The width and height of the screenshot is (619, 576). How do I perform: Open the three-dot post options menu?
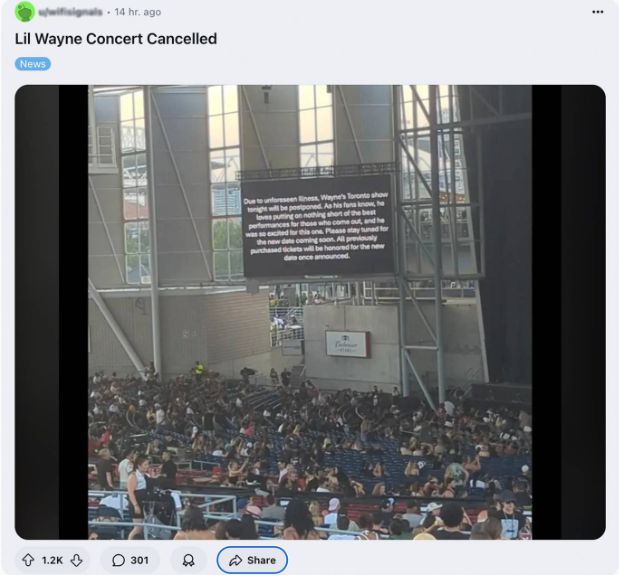598,12
